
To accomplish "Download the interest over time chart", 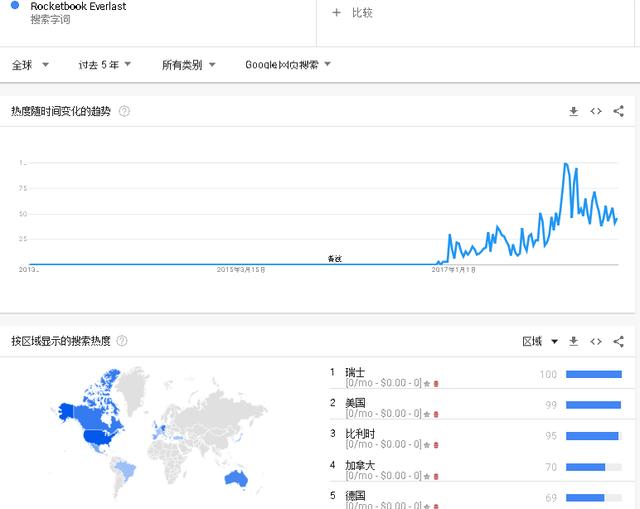I will tap(573, 111).
